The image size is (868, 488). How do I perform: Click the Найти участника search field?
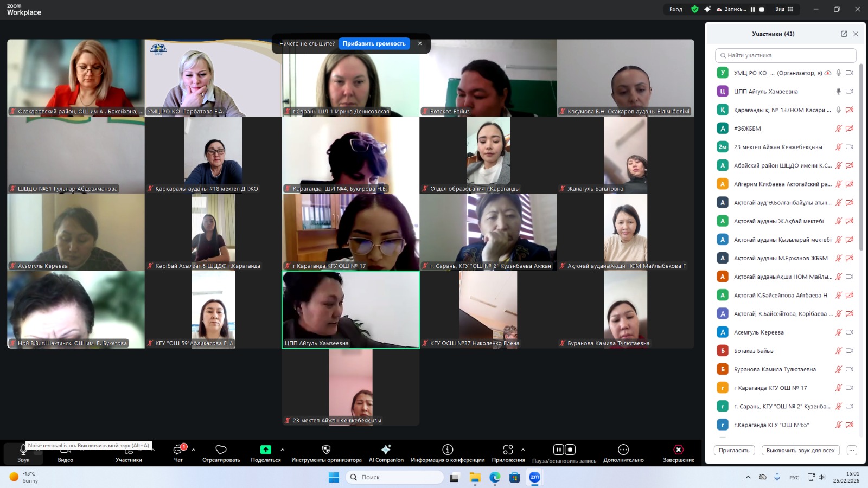pos(786,55)
